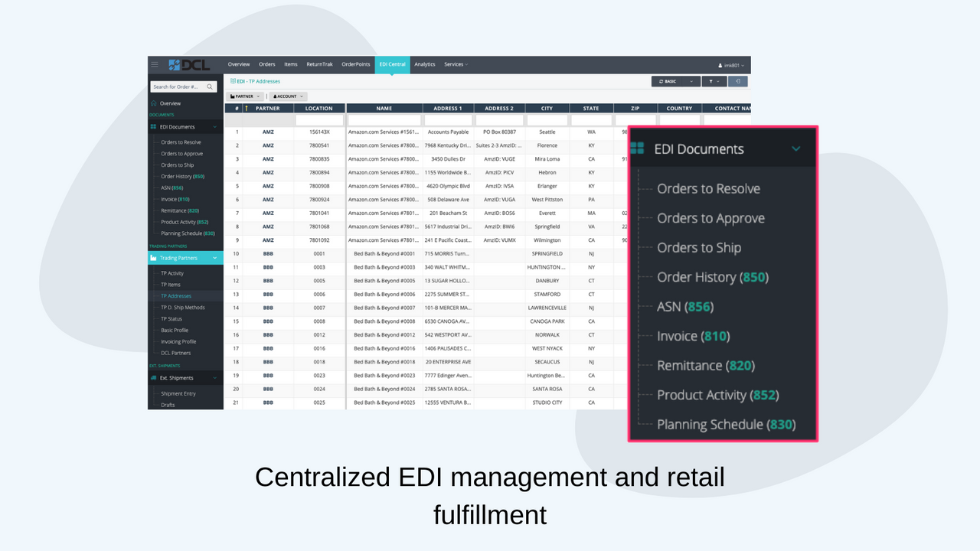
Task: Open the arrow dropdown next to BASIC
Action: pos(692,81)
